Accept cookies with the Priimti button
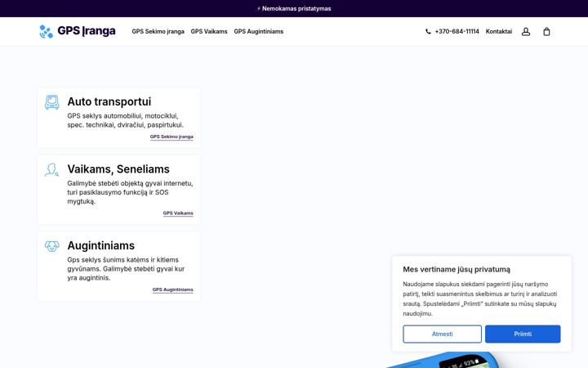The width and height of the screenshot is (588, 368). [523, 334]
